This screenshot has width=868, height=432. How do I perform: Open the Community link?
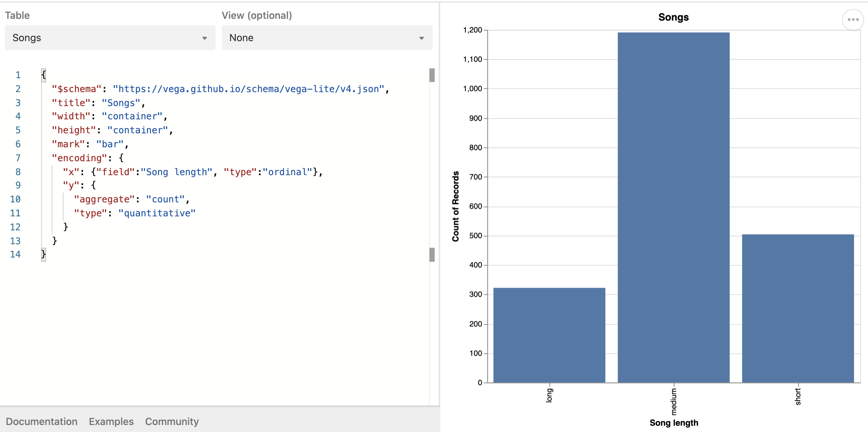172,422
